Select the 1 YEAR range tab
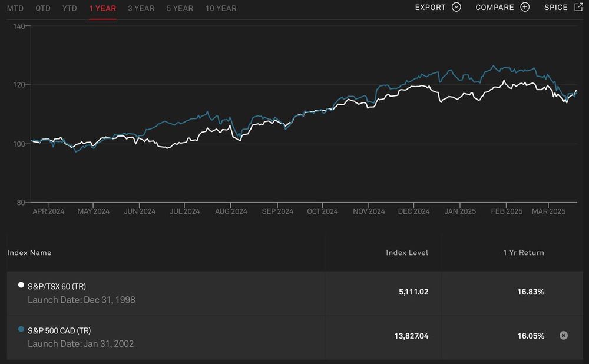Image resolution: width=589 pixels, height=364 pixels. [x=102, y=8]
